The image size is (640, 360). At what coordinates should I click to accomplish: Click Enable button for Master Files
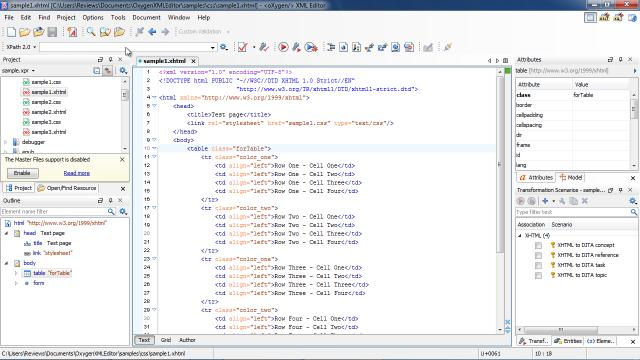pyautogui.click(x=22, y=173)
